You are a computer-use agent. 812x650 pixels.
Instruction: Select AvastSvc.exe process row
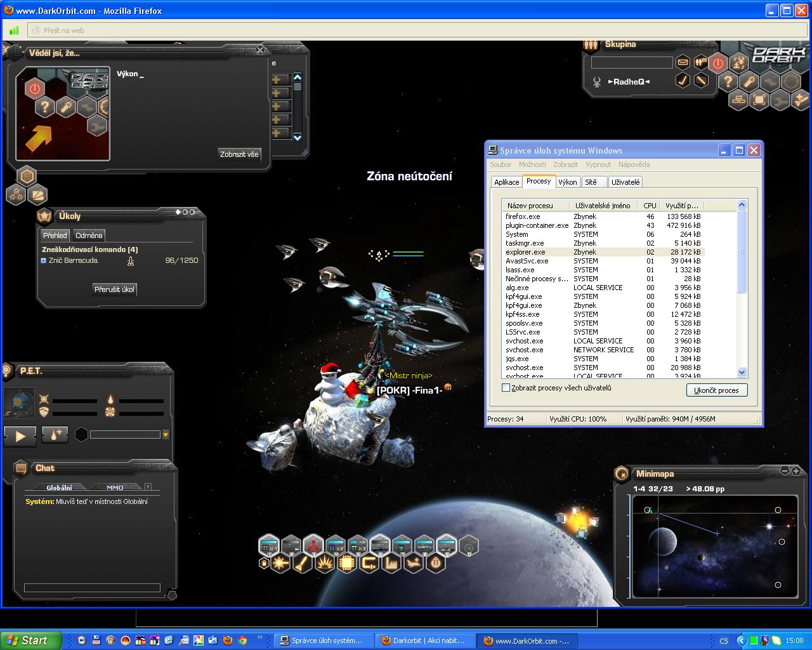pos(603,261)
